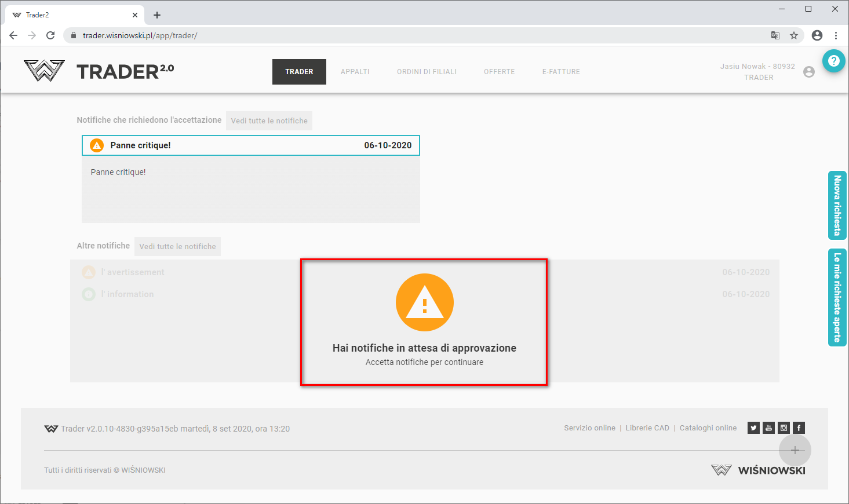Show Le mie richieste aperte side panel
Viewport: 849px width, 504px height.
pos(837,297)
